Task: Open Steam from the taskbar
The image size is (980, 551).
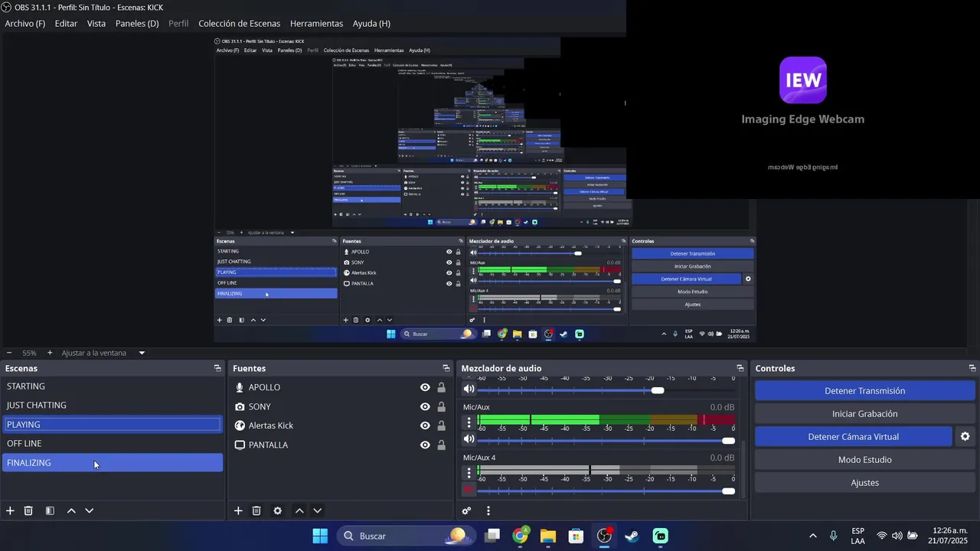Action: (632, 536)
